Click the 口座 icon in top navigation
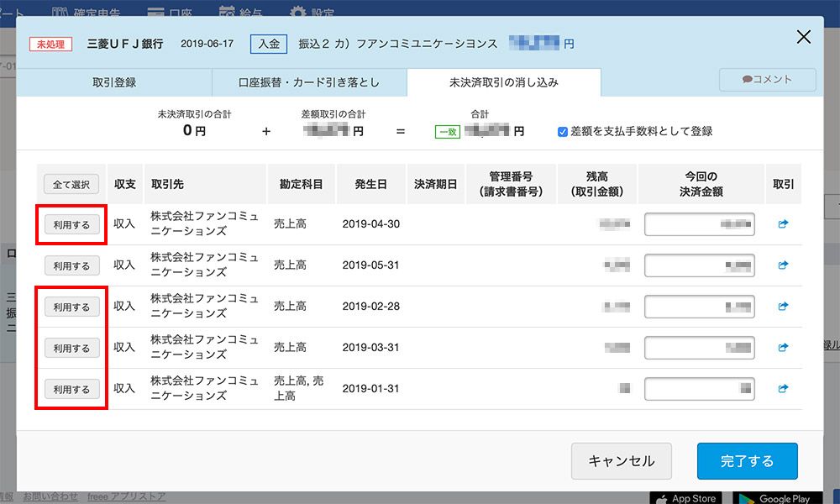The height and width of the screenshot is (504, 840). pos(155,12)
